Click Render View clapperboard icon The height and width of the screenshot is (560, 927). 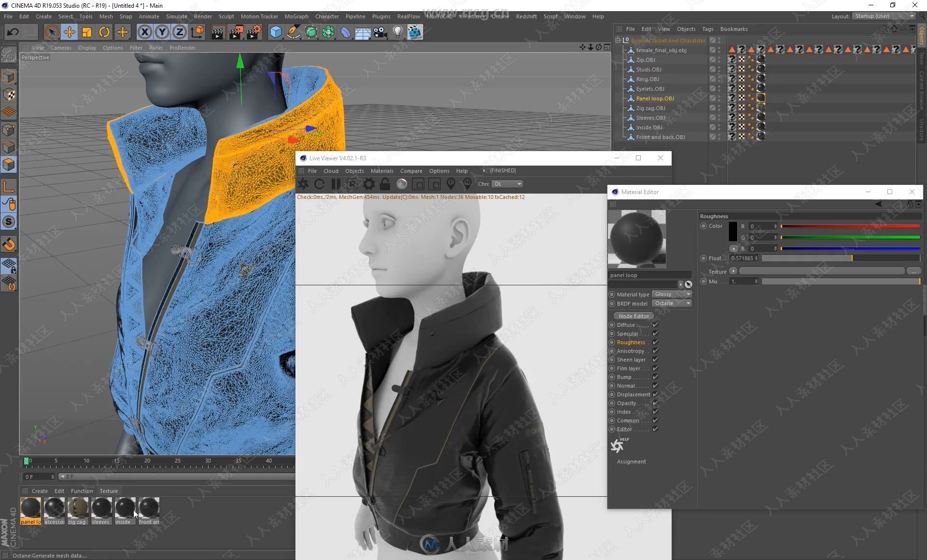tap(218, 32)
